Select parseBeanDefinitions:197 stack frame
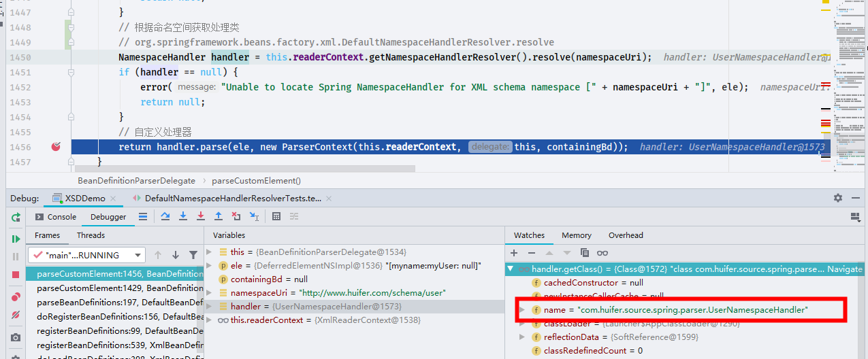 tap(114, 303)
